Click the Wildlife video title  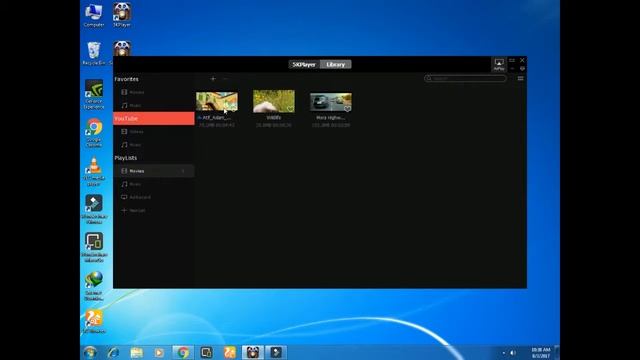pos(274,118)
